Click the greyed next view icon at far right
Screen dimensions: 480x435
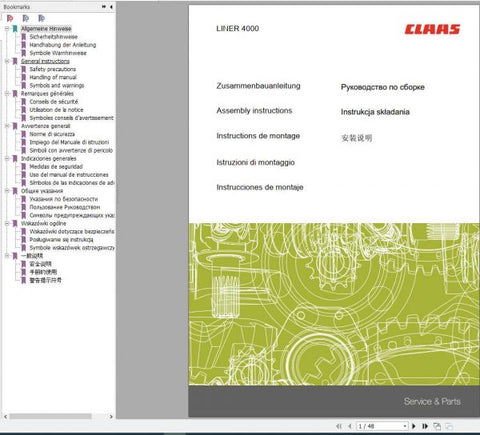pos(449,426)
